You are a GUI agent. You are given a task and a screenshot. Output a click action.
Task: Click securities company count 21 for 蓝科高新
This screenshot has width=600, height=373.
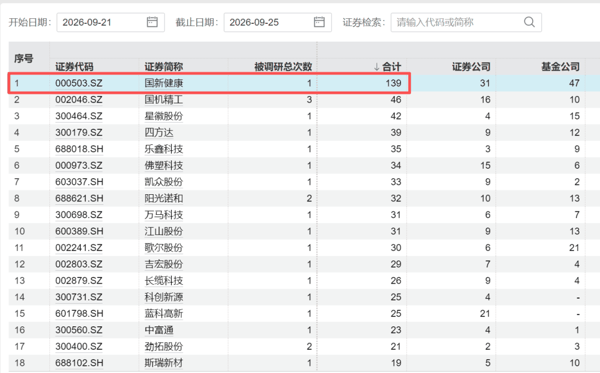[x=485, y=313]
